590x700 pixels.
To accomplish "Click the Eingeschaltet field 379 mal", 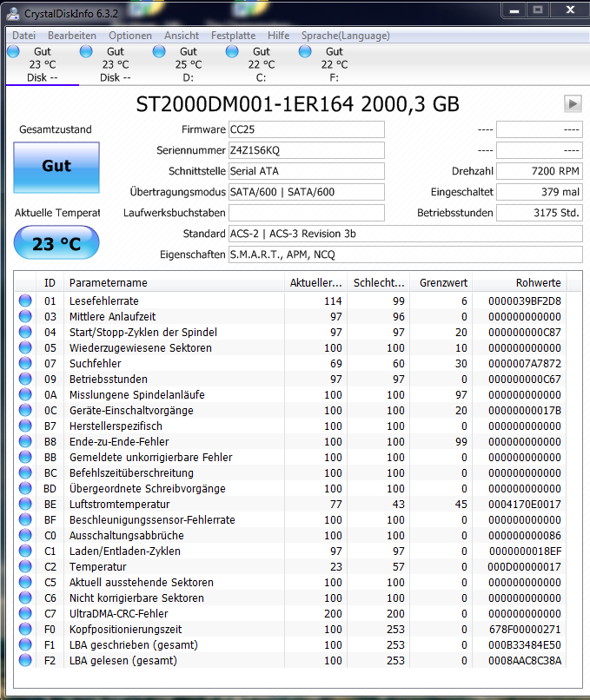I will point(540,192).
